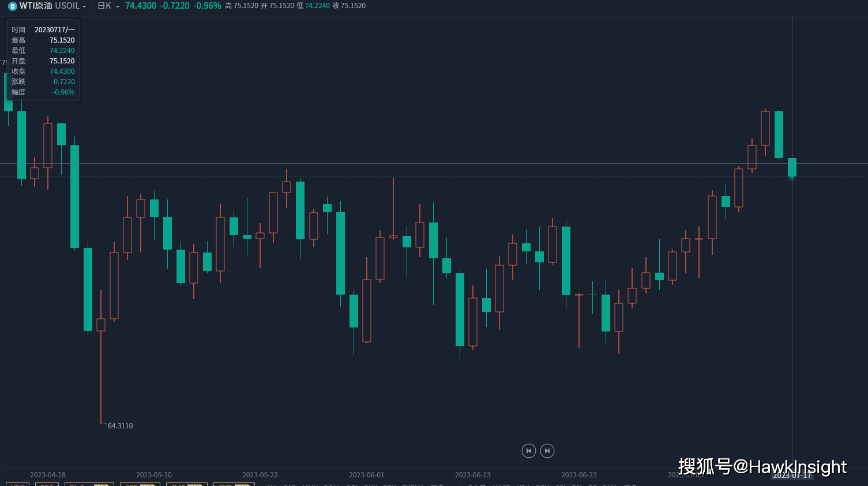Select the highlighted 2023-07-17 date label
Image resolution: width=868 pixels, height=486 pixels.
point(792,475)
